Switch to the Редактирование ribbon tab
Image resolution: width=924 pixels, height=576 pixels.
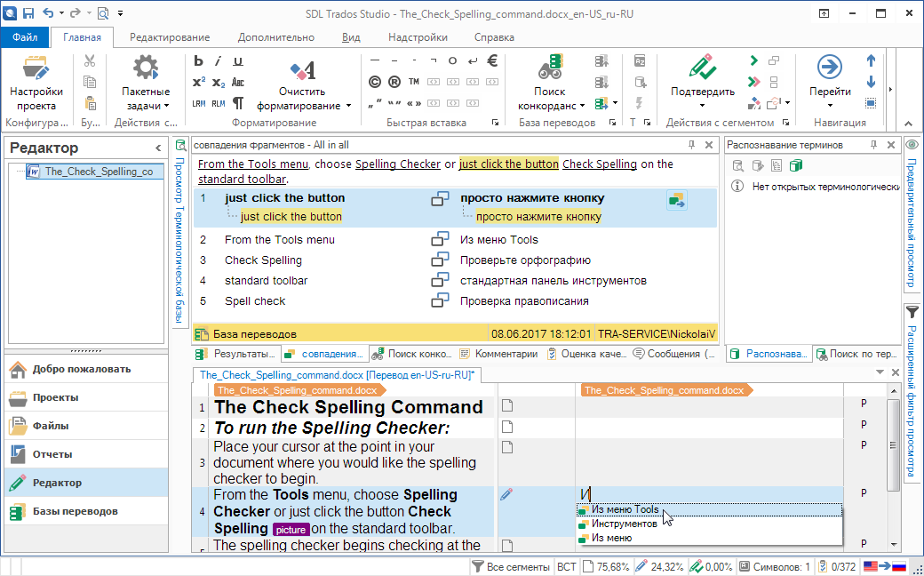pos(170,37)
